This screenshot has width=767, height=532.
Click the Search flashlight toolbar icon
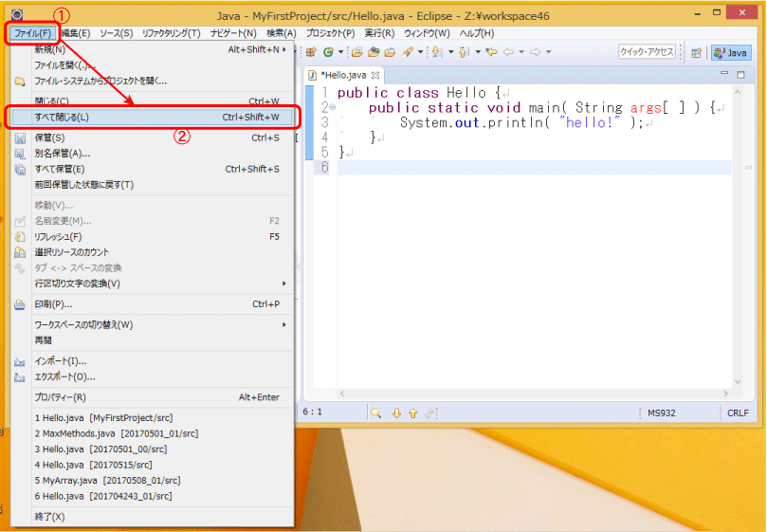[407, 52]
